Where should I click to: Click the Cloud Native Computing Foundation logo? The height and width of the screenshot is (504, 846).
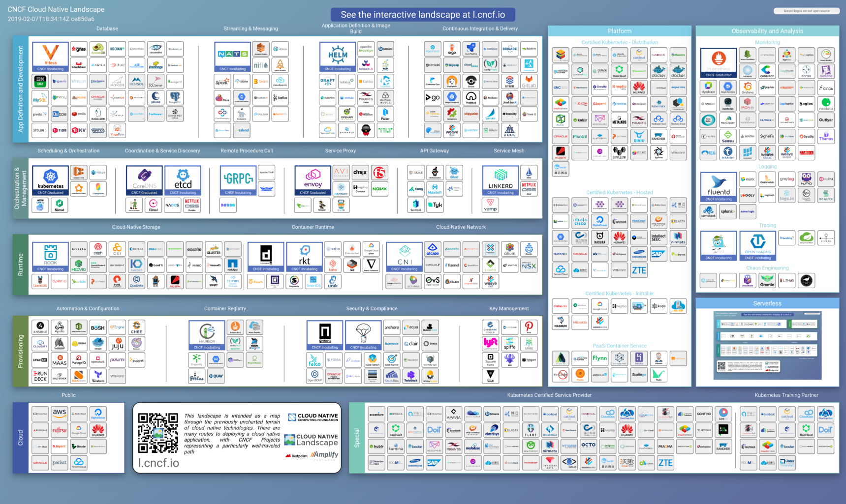[x=312, y=417]
